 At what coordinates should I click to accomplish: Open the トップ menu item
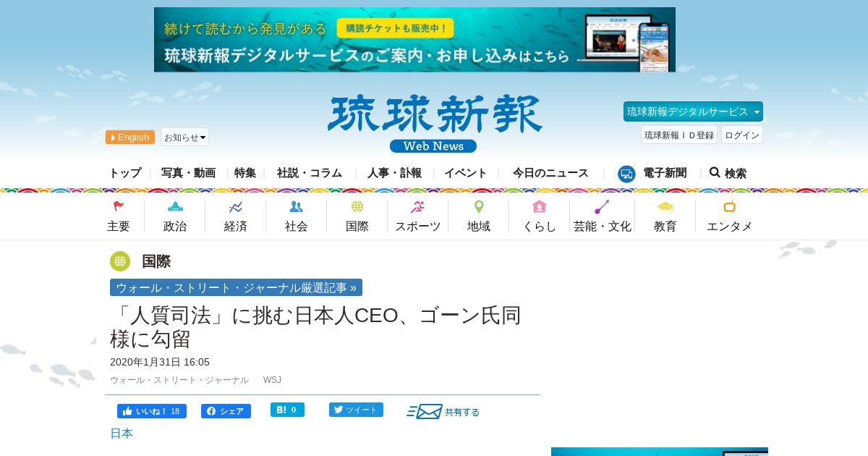coord(125,173)
